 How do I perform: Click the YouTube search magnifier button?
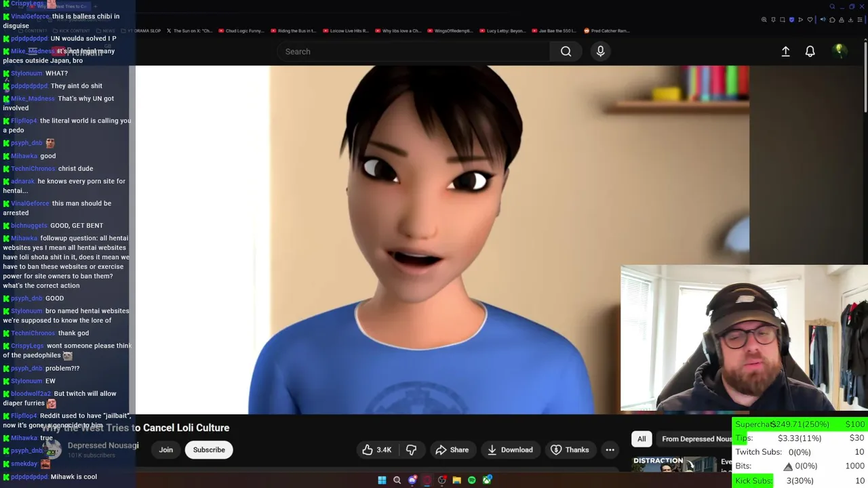(x=566, y=52)
